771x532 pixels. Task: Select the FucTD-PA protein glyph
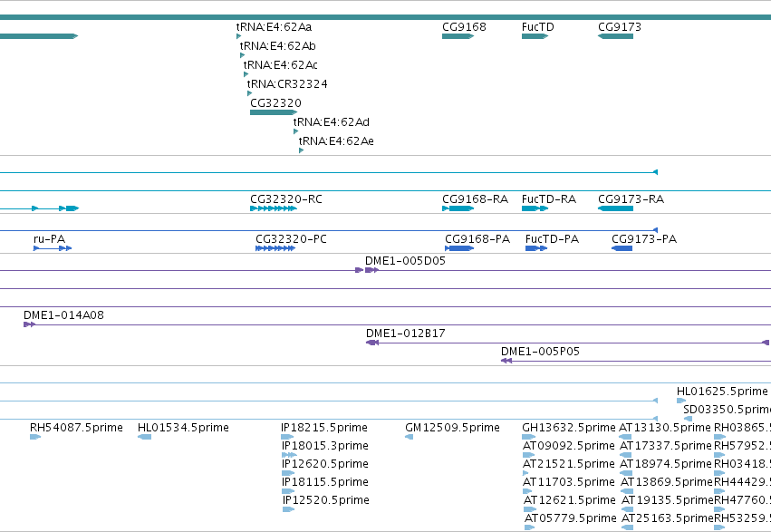coord(536,248)
